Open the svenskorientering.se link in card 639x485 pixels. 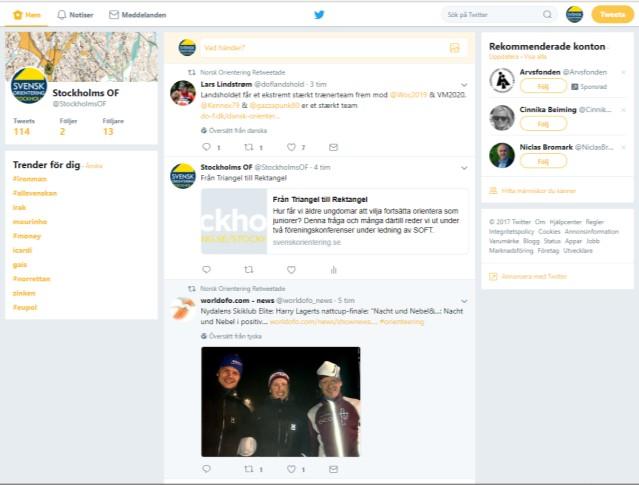tap(306, 242)
